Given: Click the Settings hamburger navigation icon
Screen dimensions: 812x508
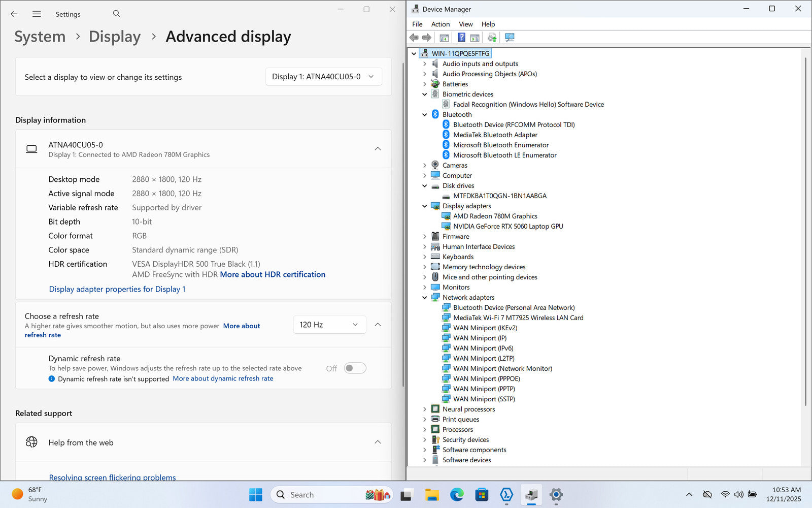Looking at the screenshot, I should click(x=37, y=14).
